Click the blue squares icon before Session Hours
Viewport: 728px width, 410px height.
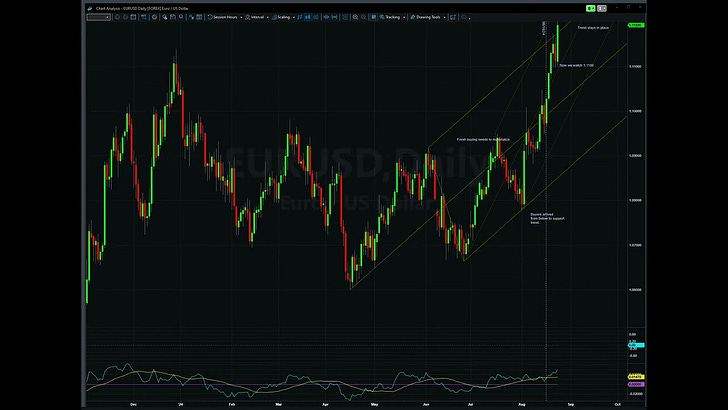click(191, 17)
